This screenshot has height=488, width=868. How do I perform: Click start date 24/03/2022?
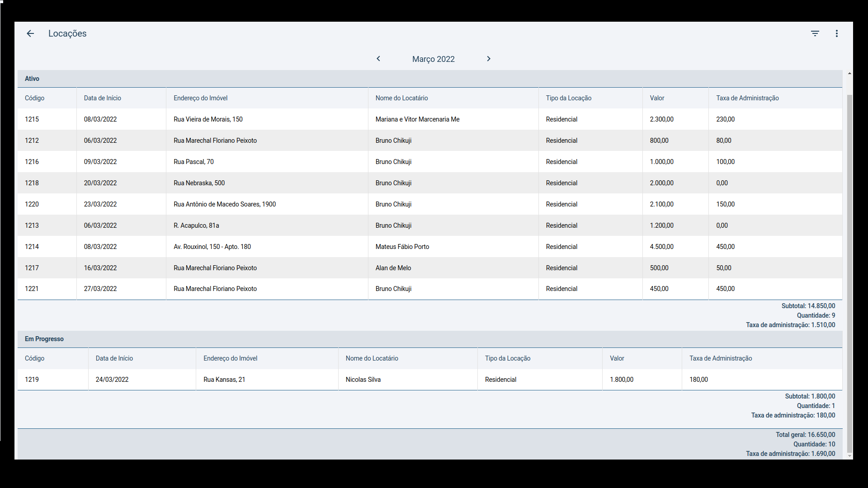[x=112, y=380]
